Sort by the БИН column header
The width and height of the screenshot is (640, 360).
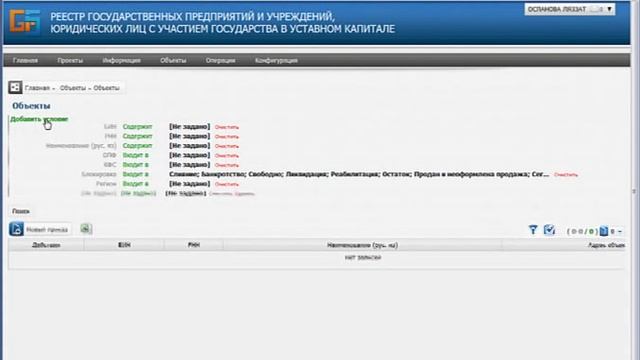click(124, 245)
